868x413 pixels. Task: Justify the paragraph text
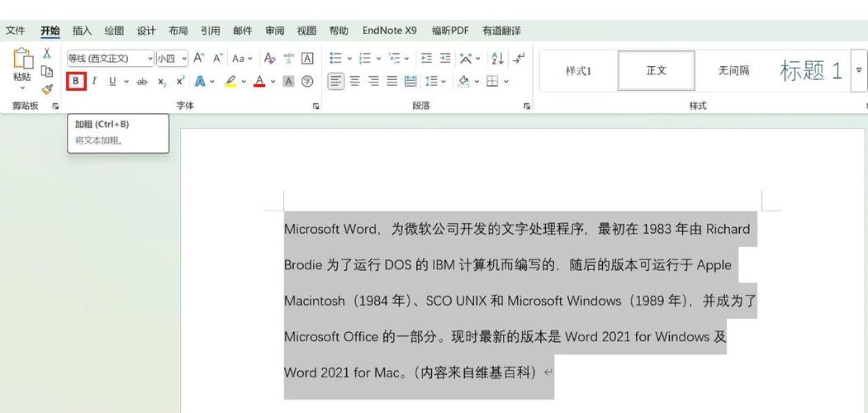point(392,82)
